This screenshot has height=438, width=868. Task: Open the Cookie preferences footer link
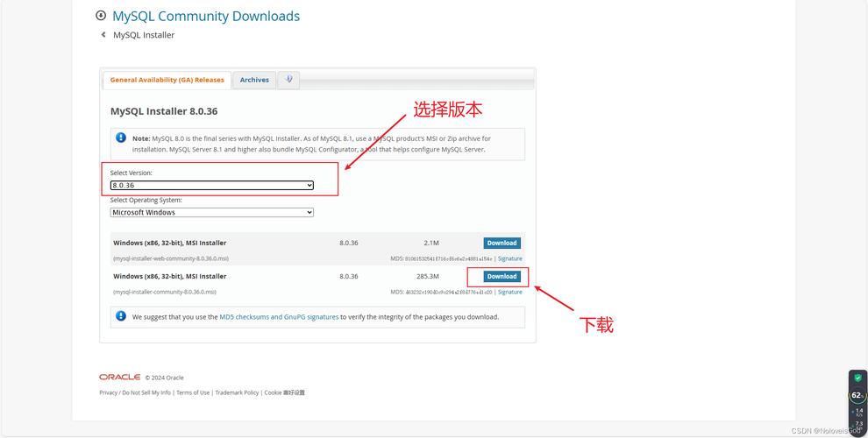pyautogui.click(x=285, y=392)
